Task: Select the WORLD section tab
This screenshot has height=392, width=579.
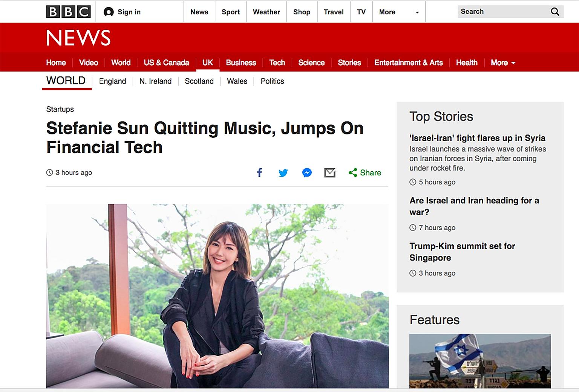Action: click(65, 80)
